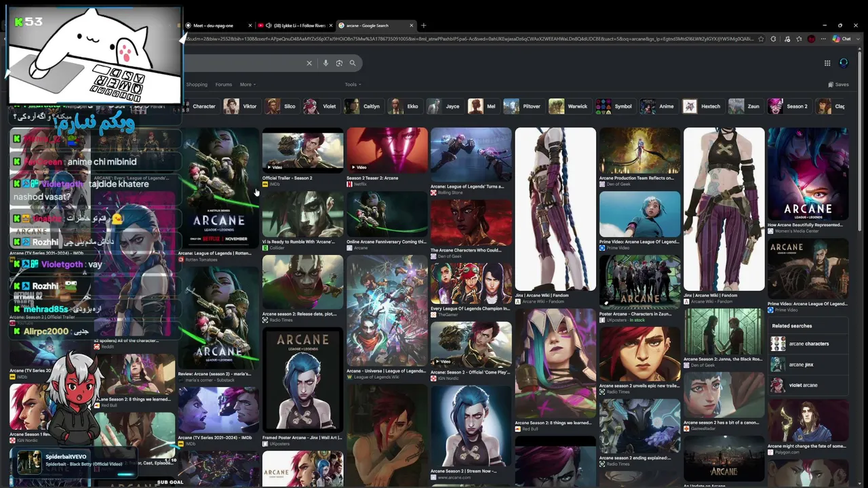Open the Framed Poster Arcane - Jinx image
Screen dimensions: 868x488
[x=302, y=380]
